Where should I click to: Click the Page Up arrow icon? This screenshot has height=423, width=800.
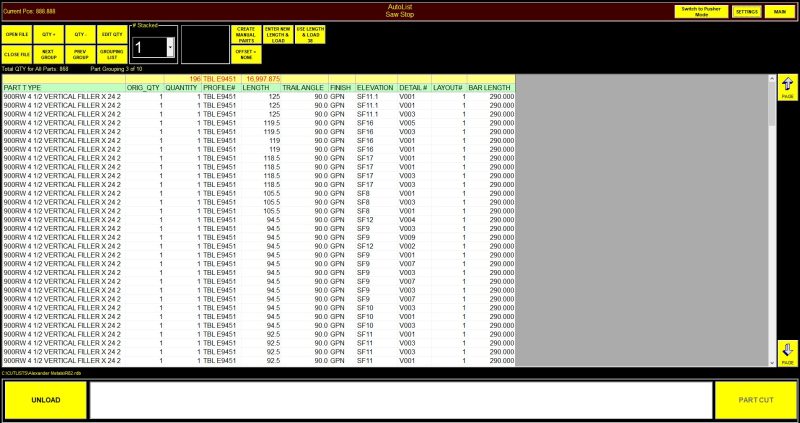(x=787, y=87)
